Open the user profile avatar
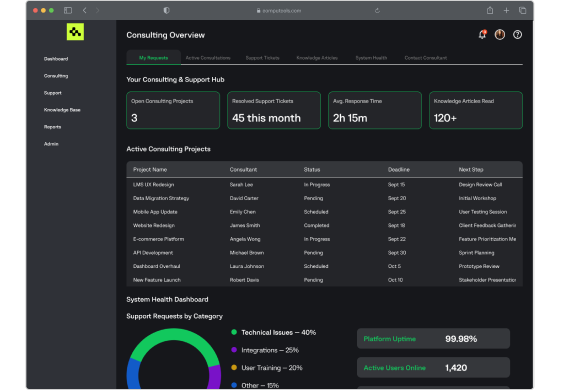 click(500, 35)
